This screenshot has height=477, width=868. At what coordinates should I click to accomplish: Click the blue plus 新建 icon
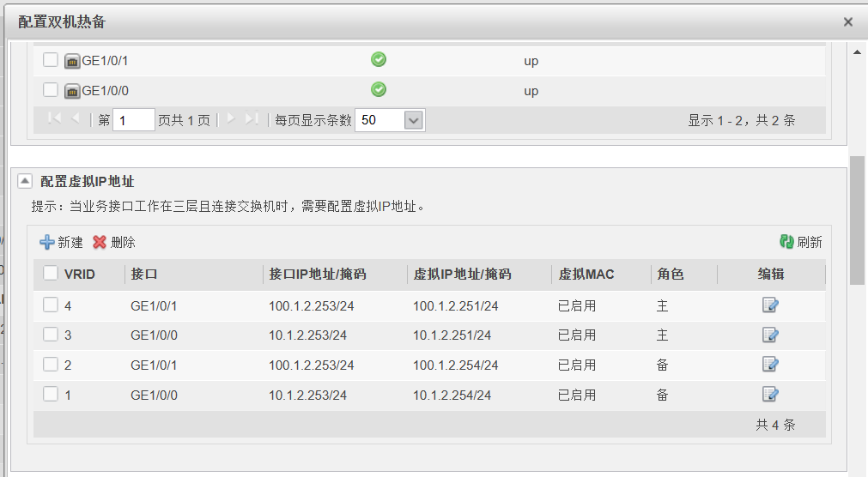point(47,243)
